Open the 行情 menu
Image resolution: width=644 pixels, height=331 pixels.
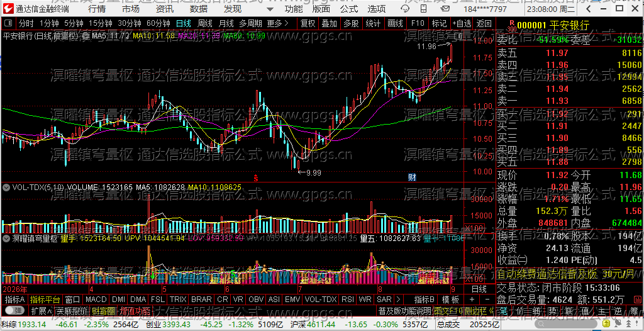coord(96,9)
